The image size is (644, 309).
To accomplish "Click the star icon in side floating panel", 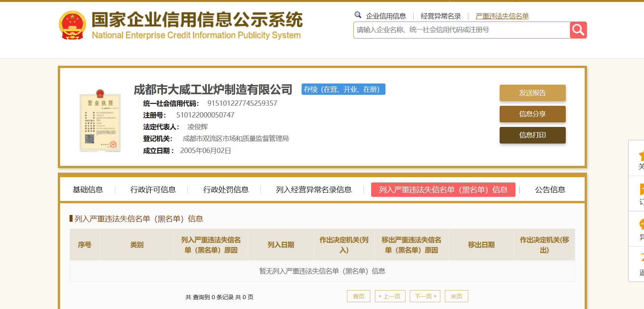I will coord(641,156).
